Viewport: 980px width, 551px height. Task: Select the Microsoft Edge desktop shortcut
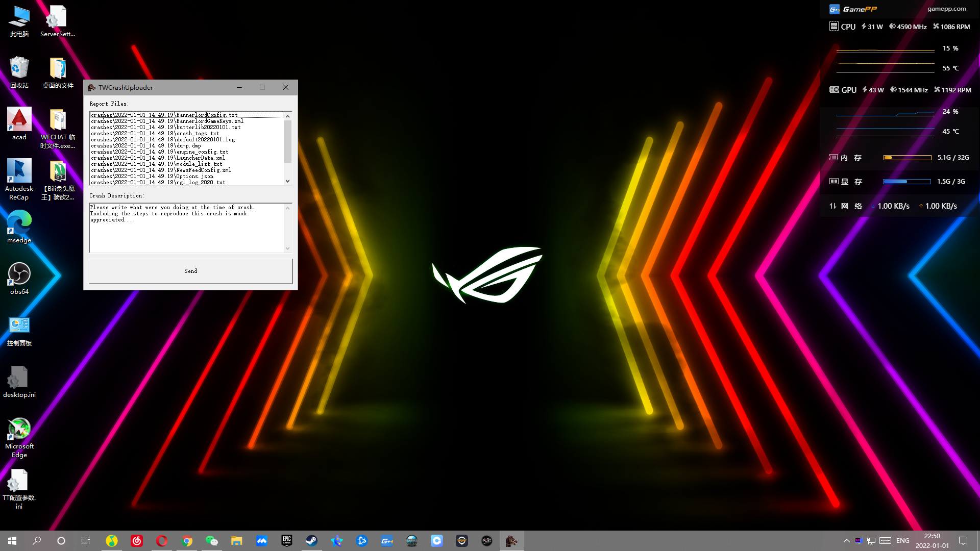click(19, 438)
